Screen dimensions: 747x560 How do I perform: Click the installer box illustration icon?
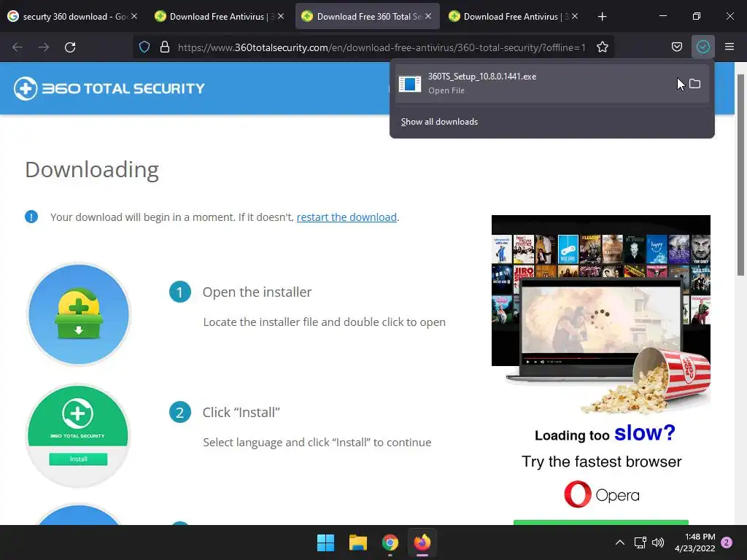pos(79,314)
